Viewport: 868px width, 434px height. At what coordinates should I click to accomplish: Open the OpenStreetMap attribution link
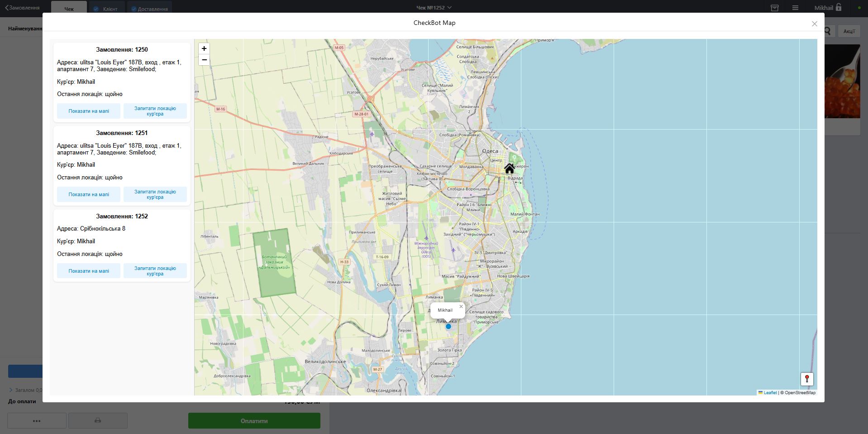[800, 393]
